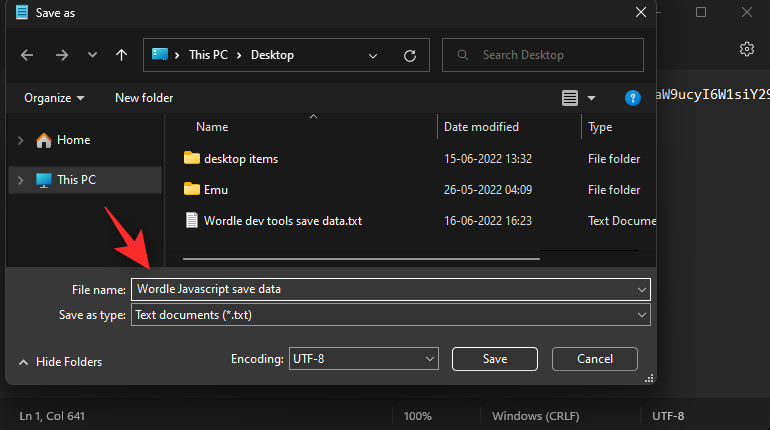Click the Cancel button
The image size is (770, 430).
click(594, 359)
